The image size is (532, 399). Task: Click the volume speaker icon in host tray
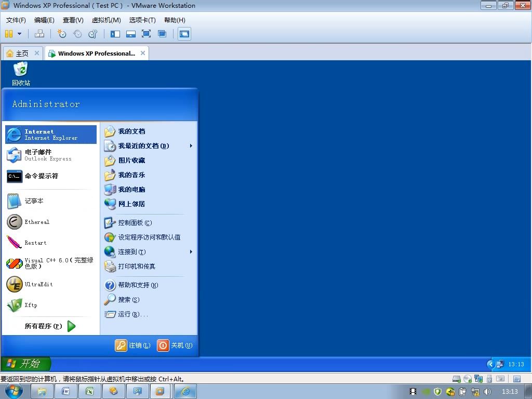487,392
